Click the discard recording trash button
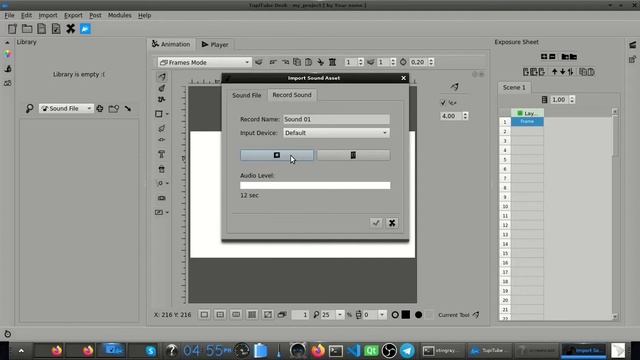The image size is (640, 360). [353, 155]
